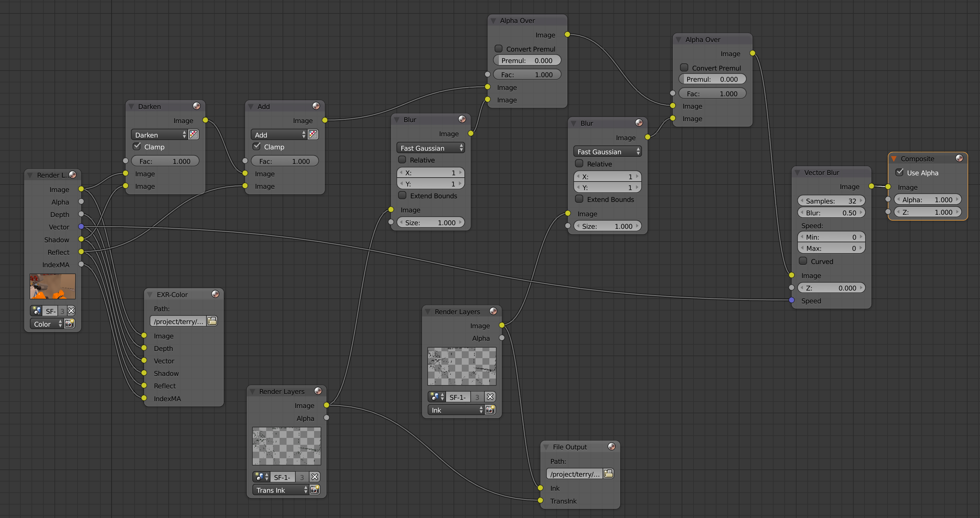The width and height of the screenshot is (980, 518).
Task: Collapse the Vector Blur node triangle
Action: tap(798, 172)
